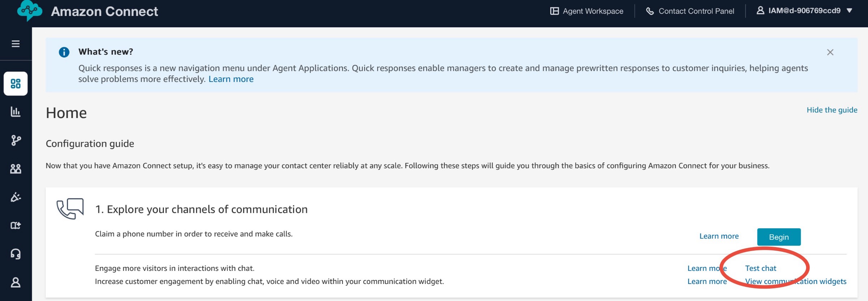868x301 pixels.
Task: Click Learn more beside Begin button
Action: coord(719,236)
